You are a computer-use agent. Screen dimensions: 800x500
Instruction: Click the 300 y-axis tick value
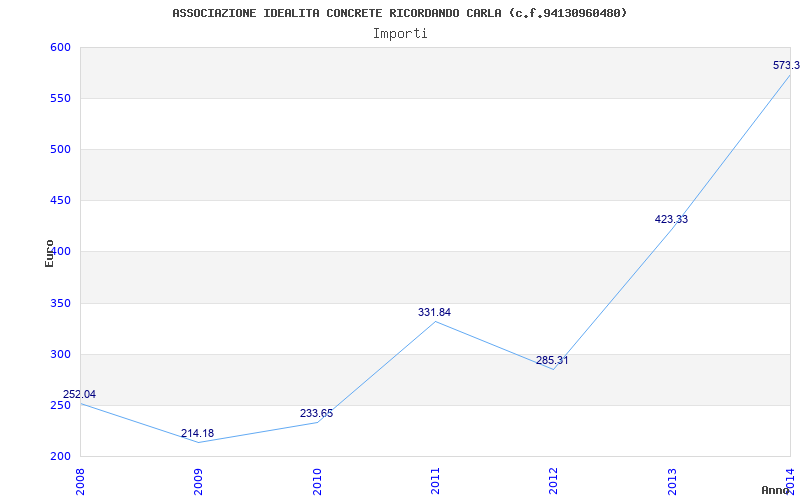point(60,354)
